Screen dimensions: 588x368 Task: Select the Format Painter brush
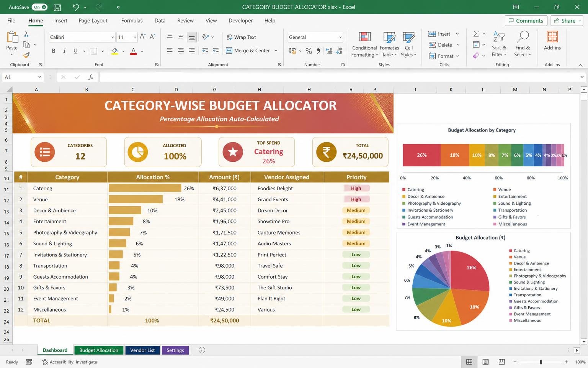pos(26,55)
